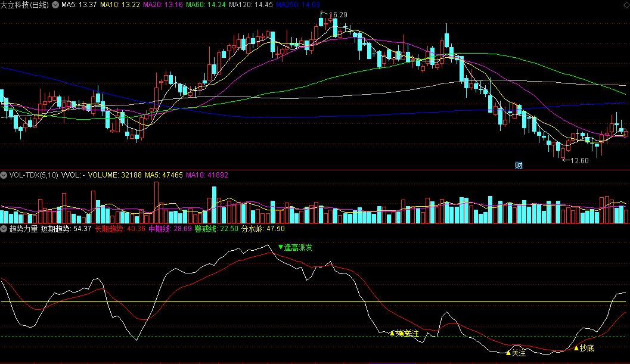Expand the 趋势力量 indicator dropdown arrow
630x364 pixels.
(x=4, y=229)
